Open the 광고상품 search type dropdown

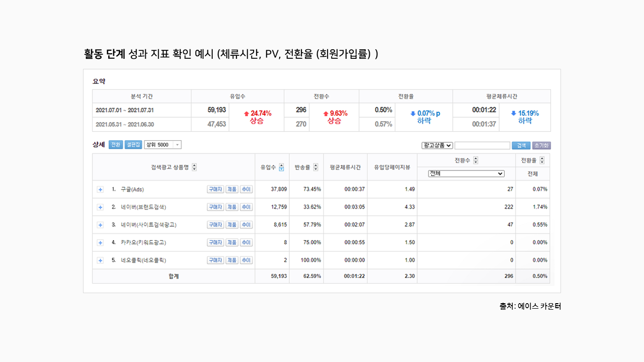[437, 145]
